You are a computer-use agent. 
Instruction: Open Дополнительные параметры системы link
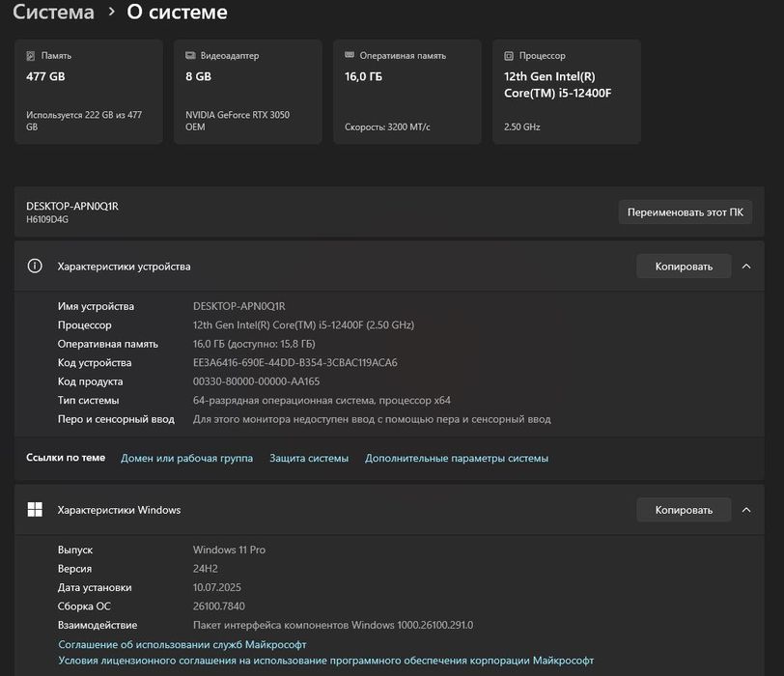tap(457, 458)
